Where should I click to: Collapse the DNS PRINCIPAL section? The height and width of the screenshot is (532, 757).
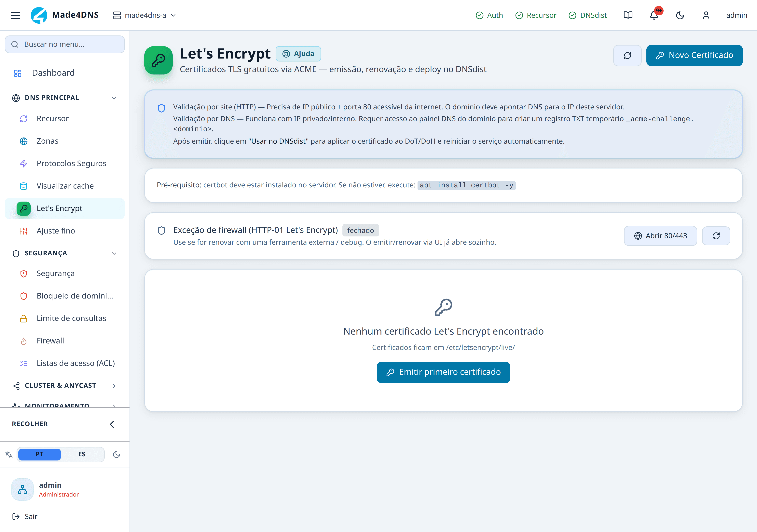[x=65, y=98]
